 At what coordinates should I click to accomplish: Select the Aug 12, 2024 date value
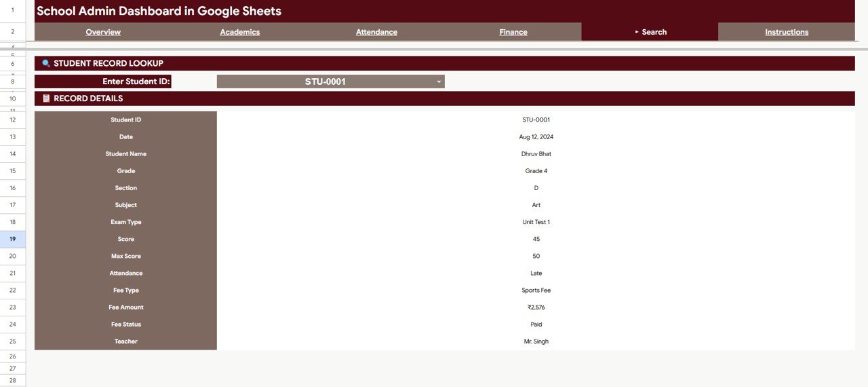coord(536,136)
